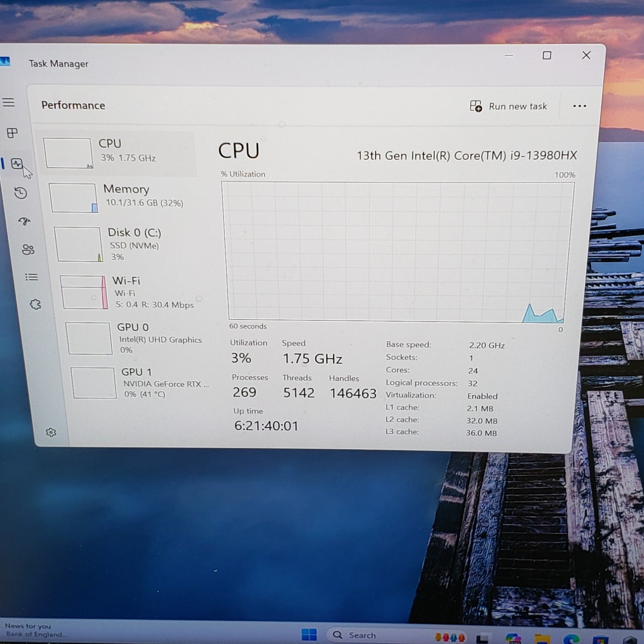644x644 pixels.
Task: Open the Users page icon
Action: (x=28, y=249)
